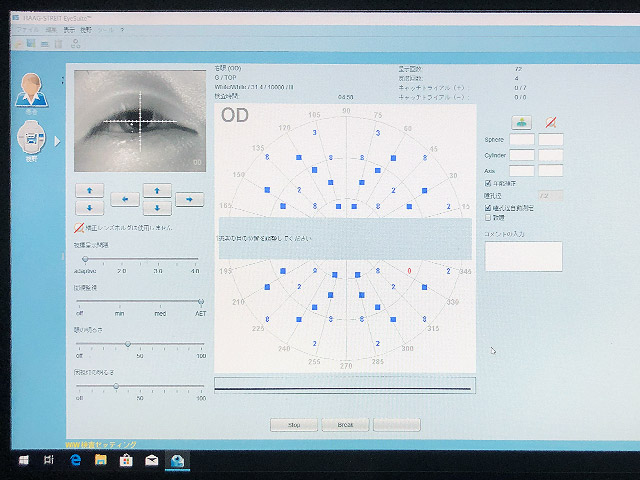Set the stimulus interval slider to 2.0
640x480 pixels.
122,259
